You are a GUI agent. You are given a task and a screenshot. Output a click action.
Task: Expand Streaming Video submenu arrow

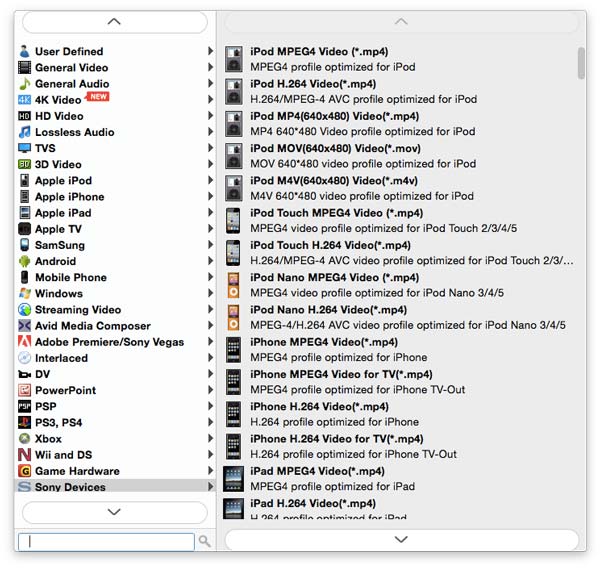[210, 309]
